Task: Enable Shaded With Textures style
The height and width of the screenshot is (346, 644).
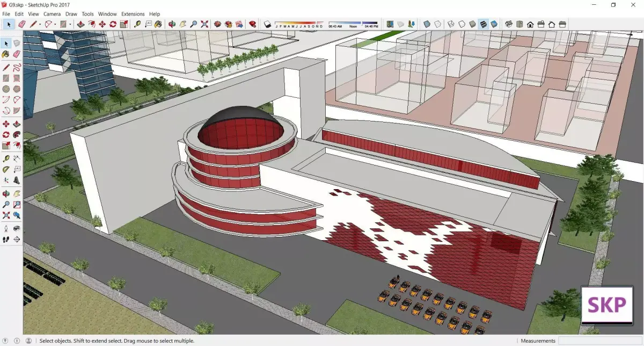Action: [483, 24]
